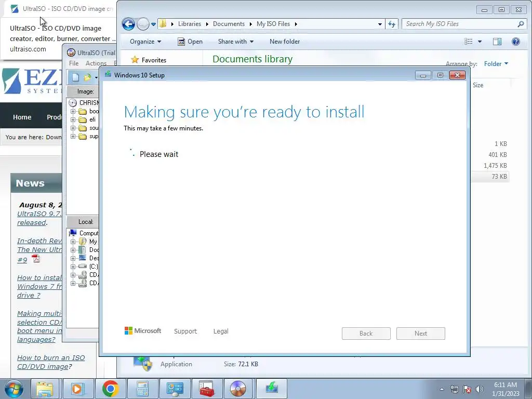Expand the sources folder in UltraISO image tree

[73, 128]
